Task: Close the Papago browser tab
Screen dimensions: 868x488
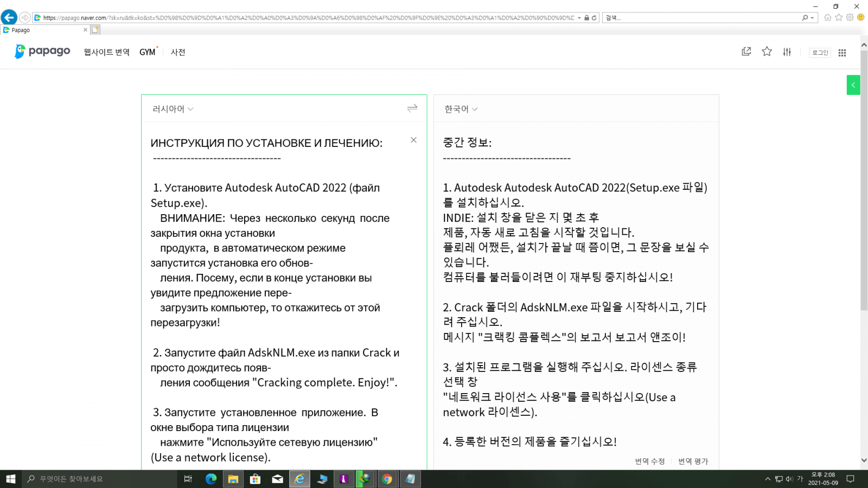Action: (85, 30)
